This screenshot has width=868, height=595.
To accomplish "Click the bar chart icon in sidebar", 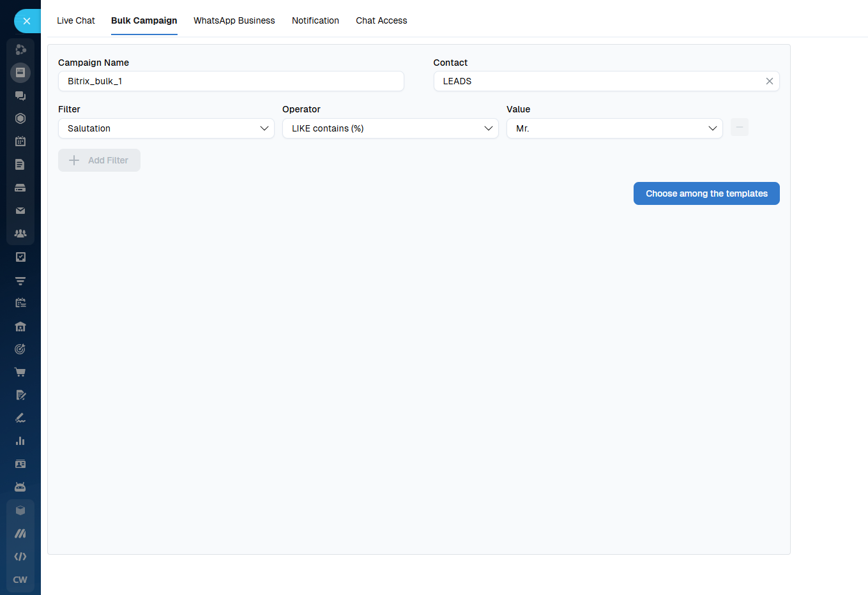I will tap(20, 441).
